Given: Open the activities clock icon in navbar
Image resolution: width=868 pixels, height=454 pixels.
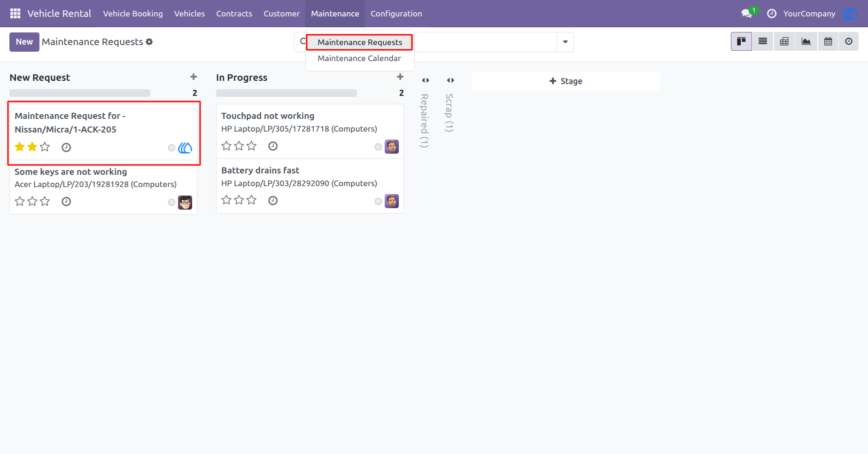Looking at the screenshot, I should [x=771, y=14].
